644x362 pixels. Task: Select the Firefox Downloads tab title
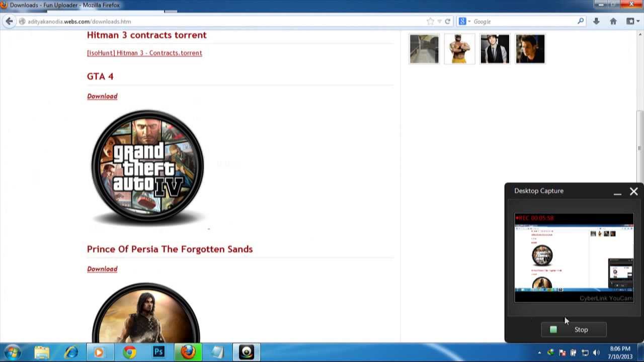64,5
